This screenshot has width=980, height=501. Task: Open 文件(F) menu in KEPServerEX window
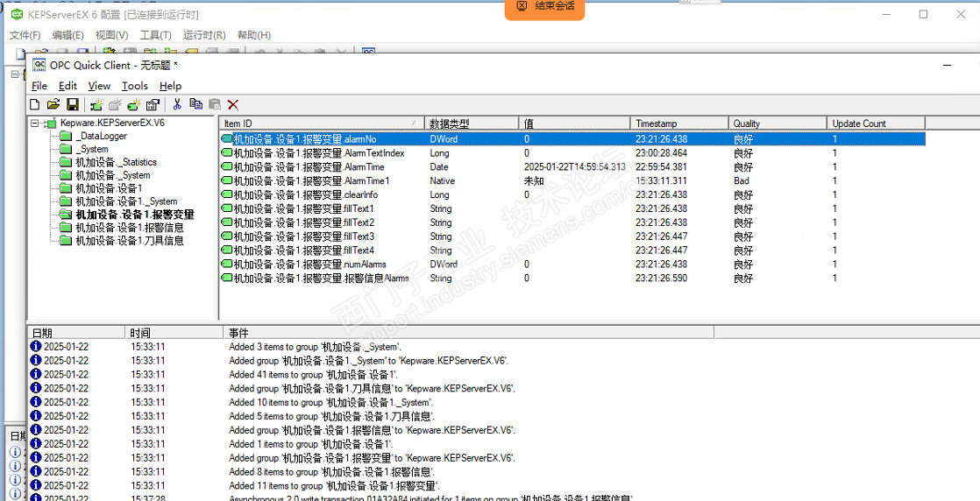pyautogui.click(x=25, y=35)
